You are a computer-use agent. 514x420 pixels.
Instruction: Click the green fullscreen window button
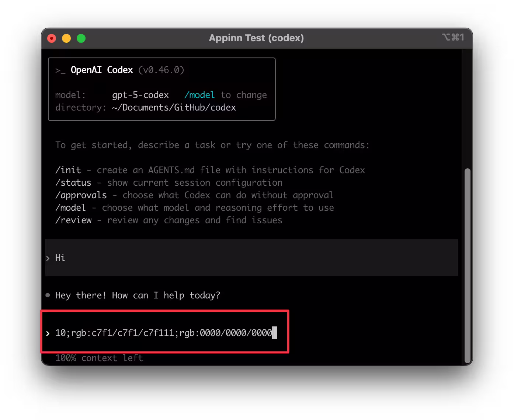81,38
